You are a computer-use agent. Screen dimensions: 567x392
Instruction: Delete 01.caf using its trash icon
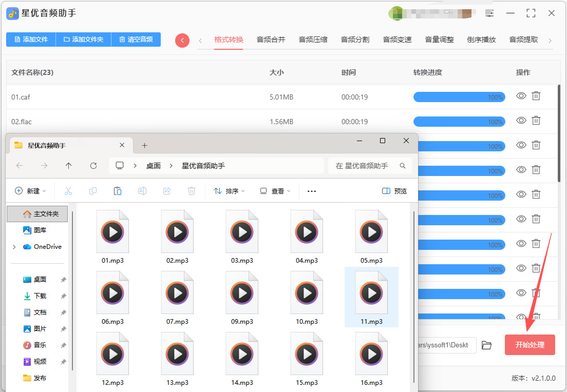pyautogui.click(x=536, y=96)
